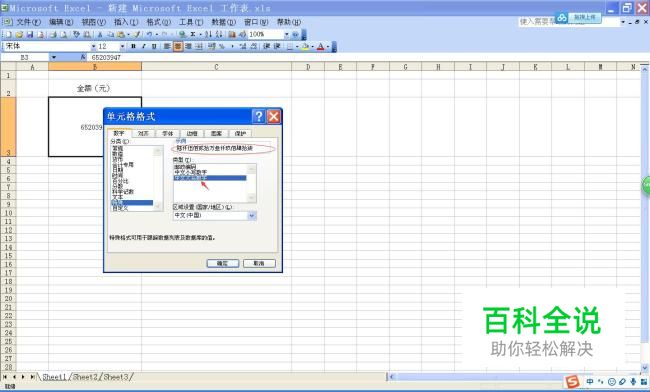Click the Print Preview icon
The height and width of the screenshot is (392, 650).
(x=63, y=34)
